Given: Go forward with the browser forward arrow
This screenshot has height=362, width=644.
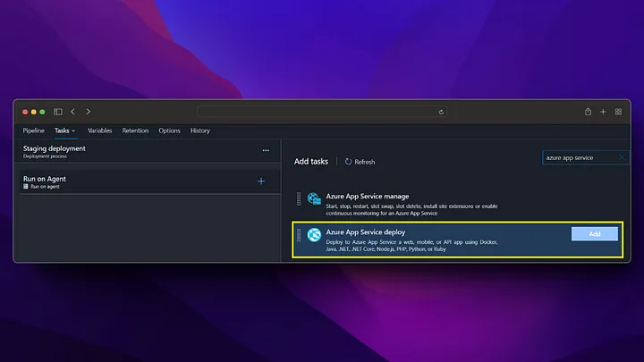Looking at the screenshot, I should (88, 112).
